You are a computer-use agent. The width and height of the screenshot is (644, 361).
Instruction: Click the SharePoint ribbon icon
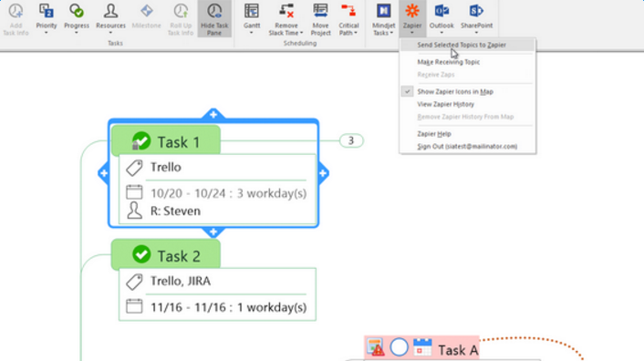coord(476,11)
